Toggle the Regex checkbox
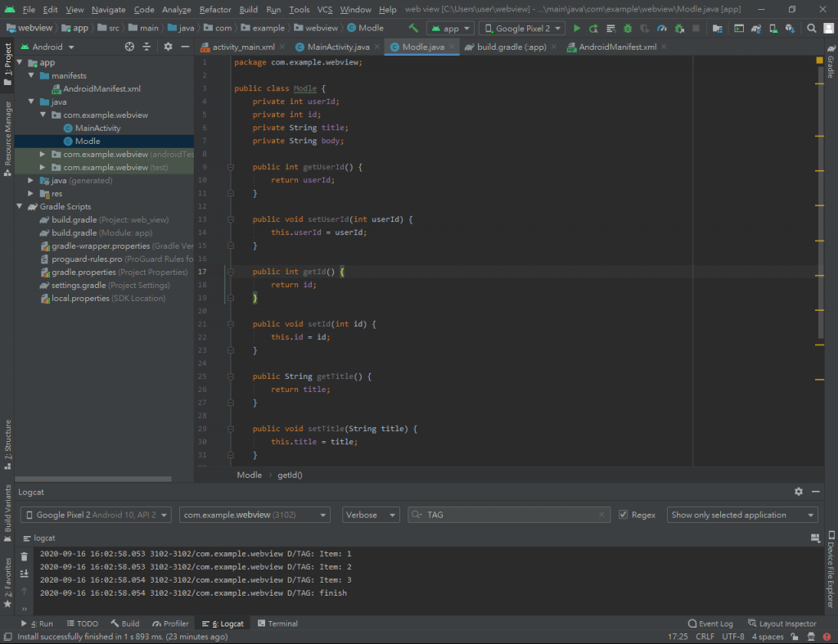 coord(624,515)
